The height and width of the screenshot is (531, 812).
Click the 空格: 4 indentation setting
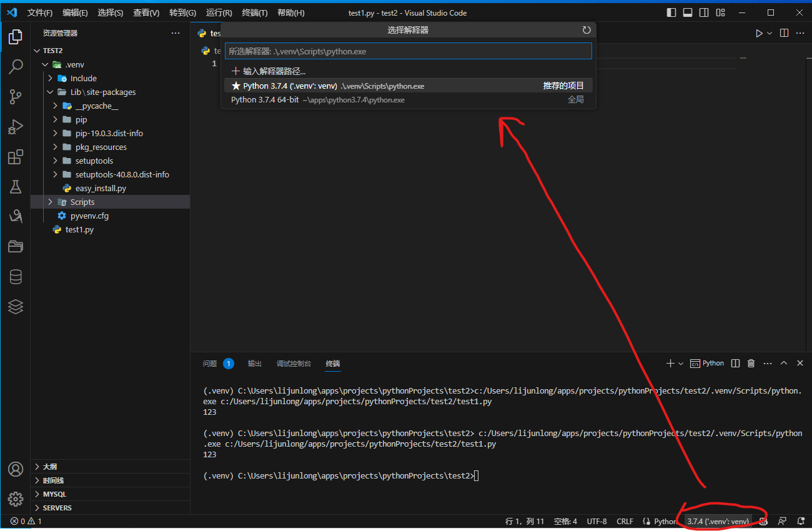[565, 521]
